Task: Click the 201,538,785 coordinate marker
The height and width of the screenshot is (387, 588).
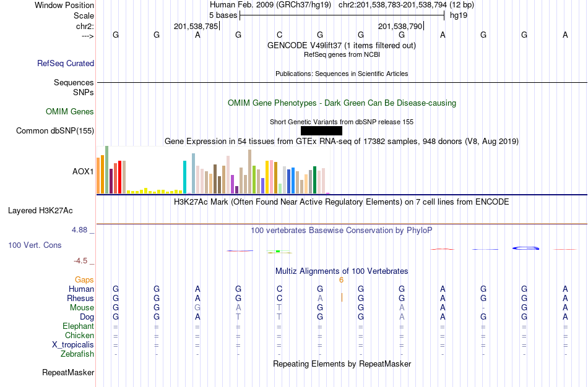Action: click(x=196, y=26)
